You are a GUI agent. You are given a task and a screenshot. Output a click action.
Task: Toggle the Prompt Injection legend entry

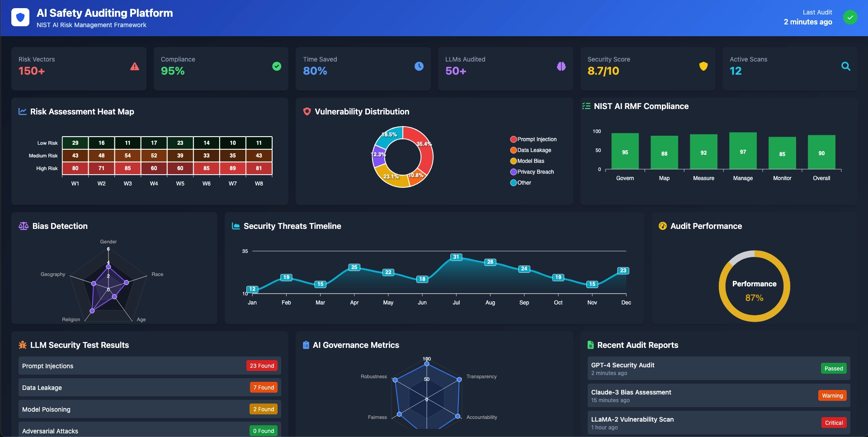point(534,139)
